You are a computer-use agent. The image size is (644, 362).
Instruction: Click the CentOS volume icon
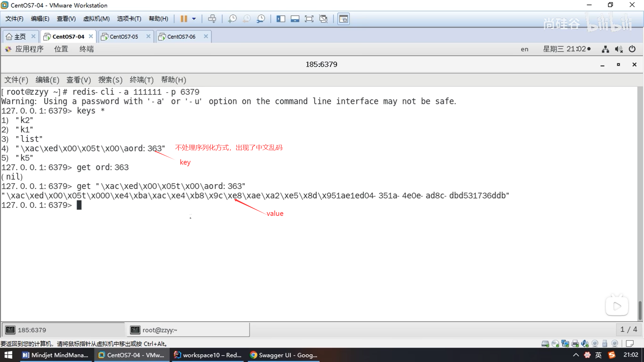[619, 49]
